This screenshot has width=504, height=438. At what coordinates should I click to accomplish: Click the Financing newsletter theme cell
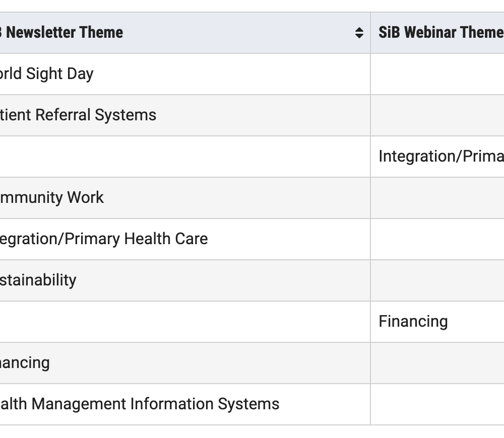[x=185, y=363]
